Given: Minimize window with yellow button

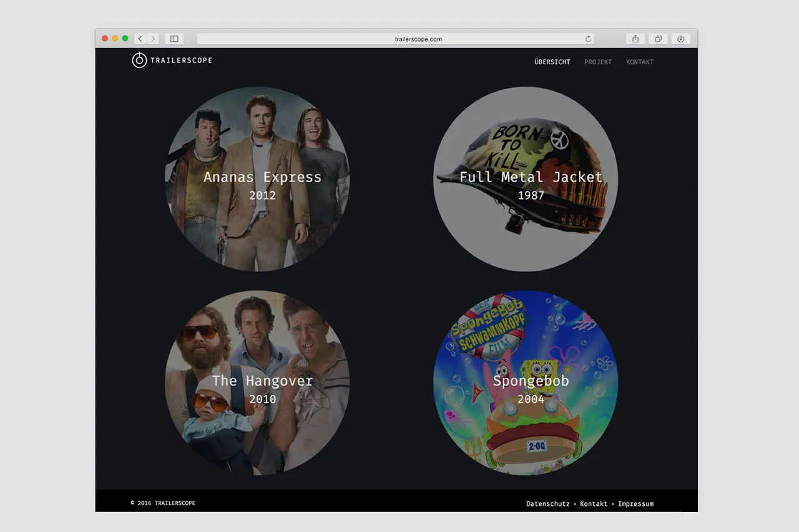Looking at the screenshot, I should point(115,39).
